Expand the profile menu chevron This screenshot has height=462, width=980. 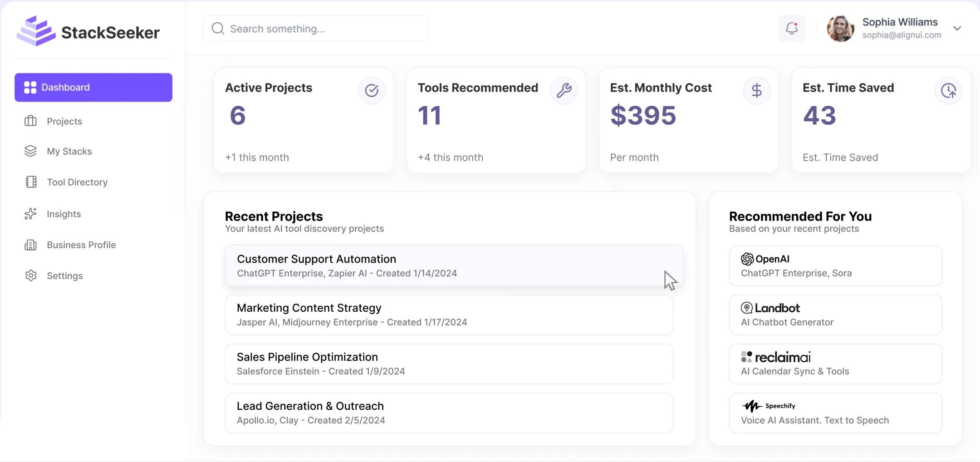click(x=957, y=28)
